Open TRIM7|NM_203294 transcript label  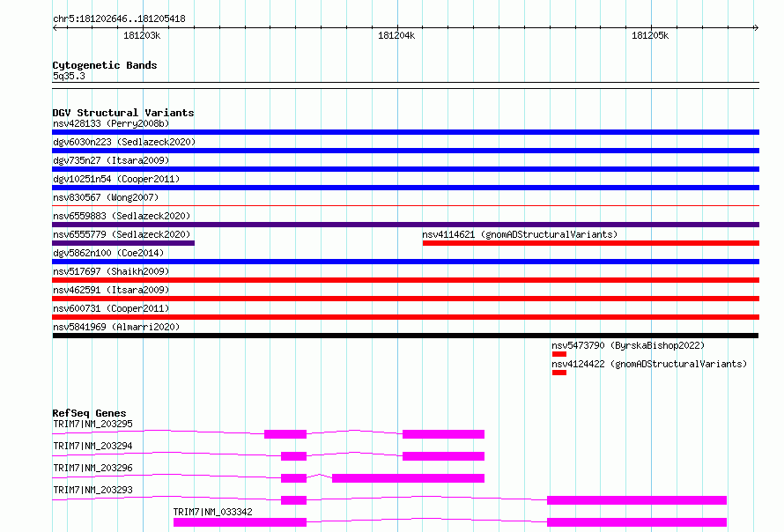92,446
